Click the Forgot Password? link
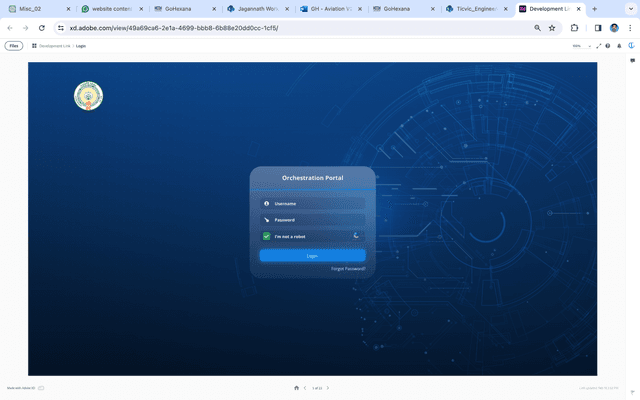The height and width of the screenshot is (400, 640). click(x=348, y=269)
